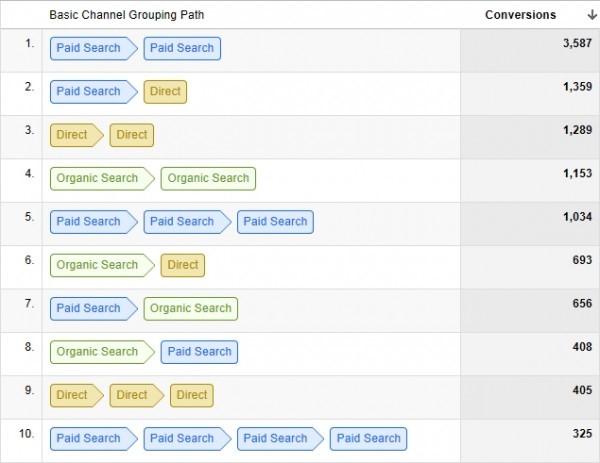This screenshot has height=463, width=600.
Task: Click the second Direct chip in row 3
Action: (x=132, y=135)
